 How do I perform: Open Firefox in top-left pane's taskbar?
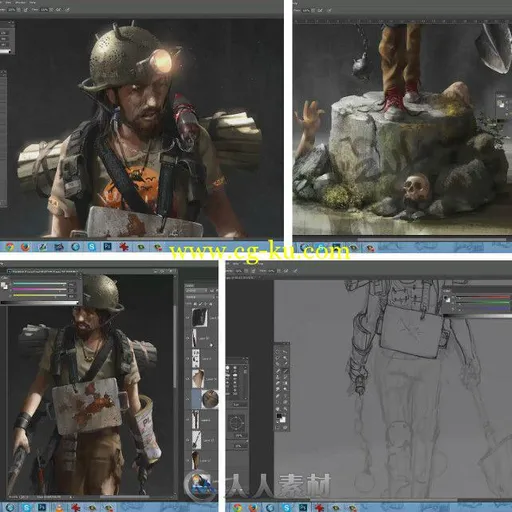25,247
